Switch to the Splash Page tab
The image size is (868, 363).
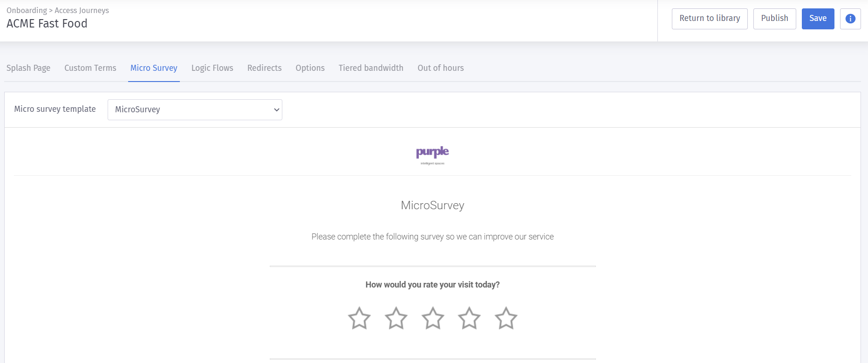click(x=28, y=68)
